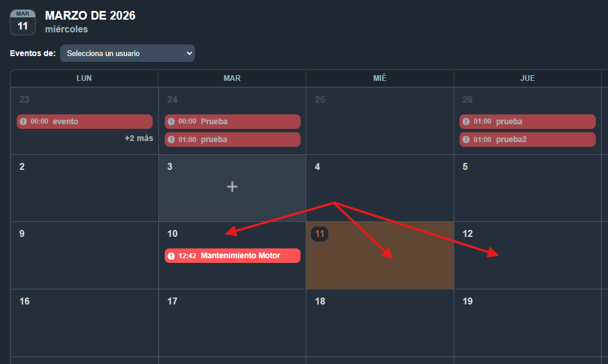608x364 pixels.
Task: Click the icon on 'Mantenimiento Motor' event
Action: (171, 255)
